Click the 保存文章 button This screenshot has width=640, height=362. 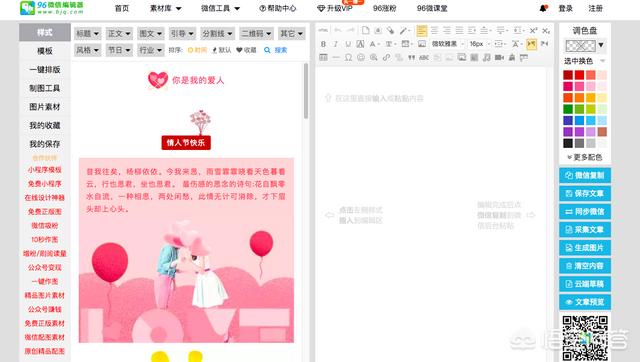pyautogui.click(x=585, y=193)
